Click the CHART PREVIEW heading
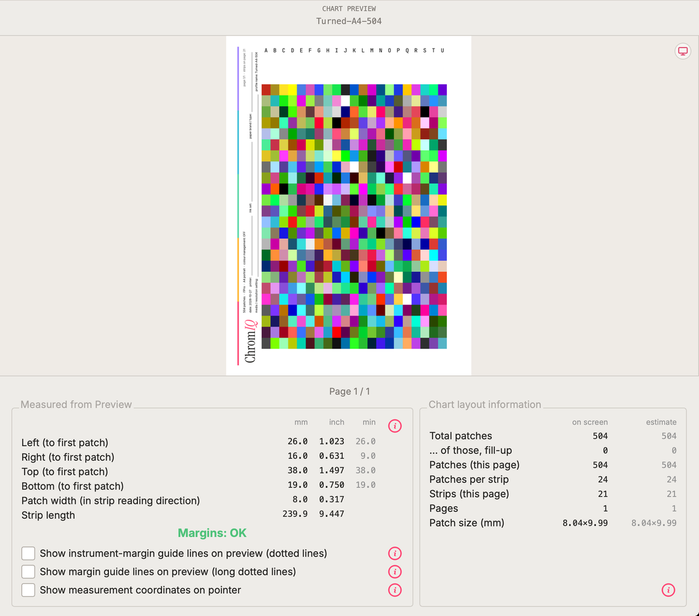 pos(349,9)
